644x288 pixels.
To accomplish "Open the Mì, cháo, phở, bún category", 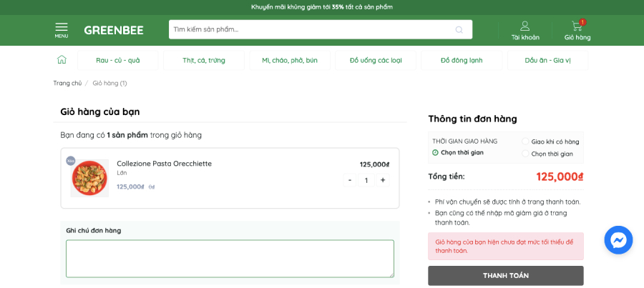I will coord(290,60).
